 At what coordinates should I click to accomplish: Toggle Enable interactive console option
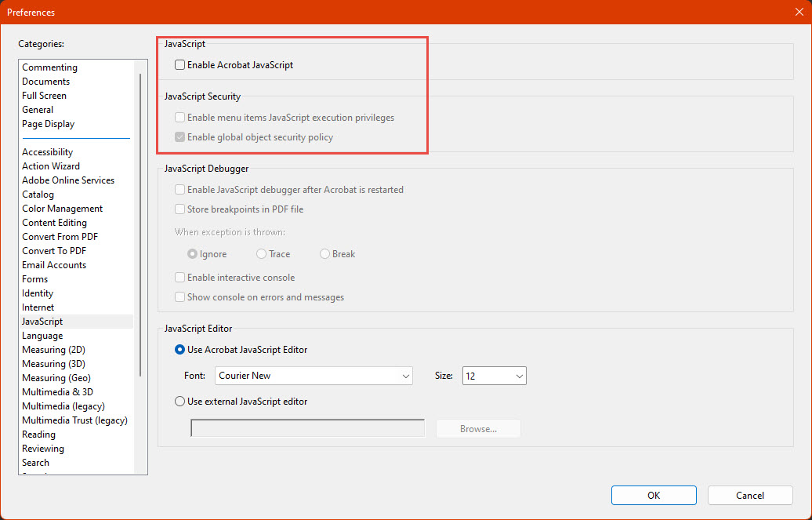pyautogui.click(x=179, y=277)
